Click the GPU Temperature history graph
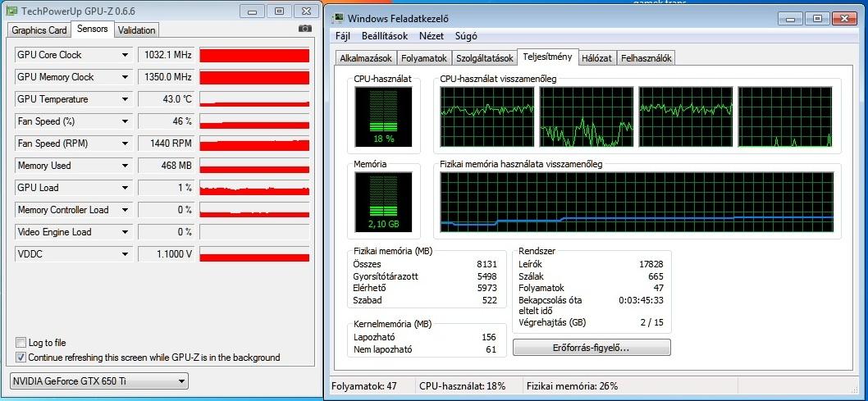868x401 pixels. pos(254,99)
